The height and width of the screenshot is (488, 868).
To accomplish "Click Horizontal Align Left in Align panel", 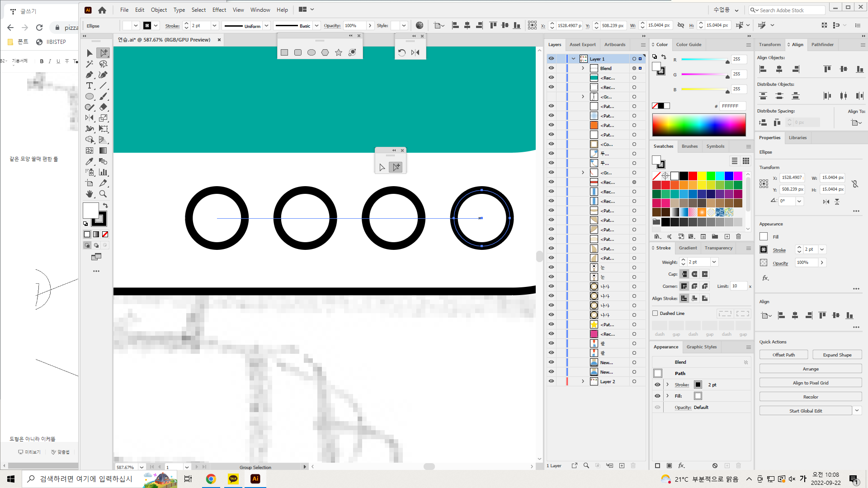I will 763,69.
